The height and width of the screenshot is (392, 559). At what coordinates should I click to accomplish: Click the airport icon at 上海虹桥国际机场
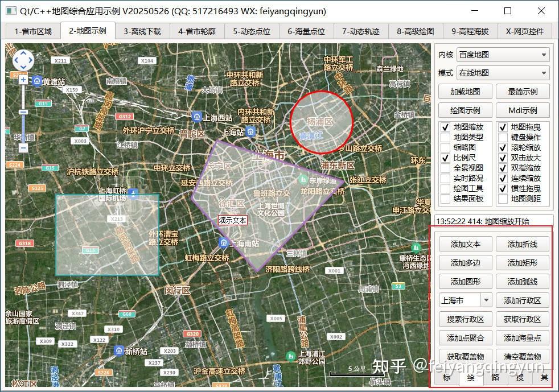132,193
